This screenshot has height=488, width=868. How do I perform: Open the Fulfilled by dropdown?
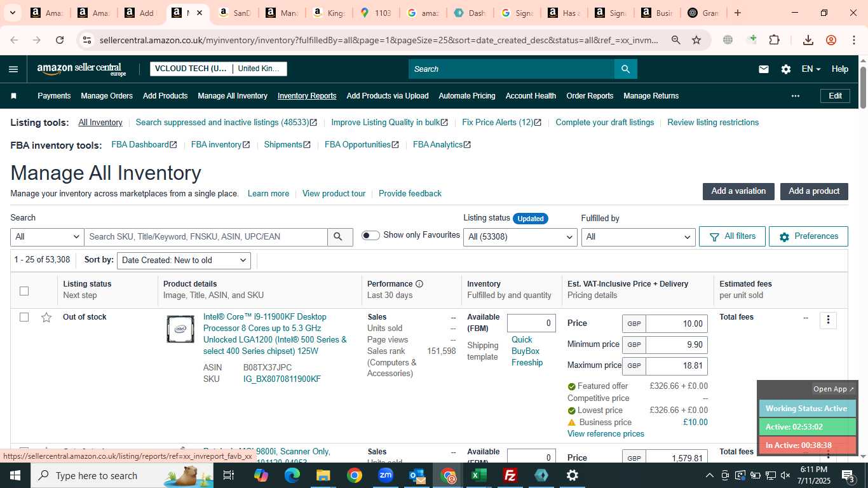click(x=638, y=237)
